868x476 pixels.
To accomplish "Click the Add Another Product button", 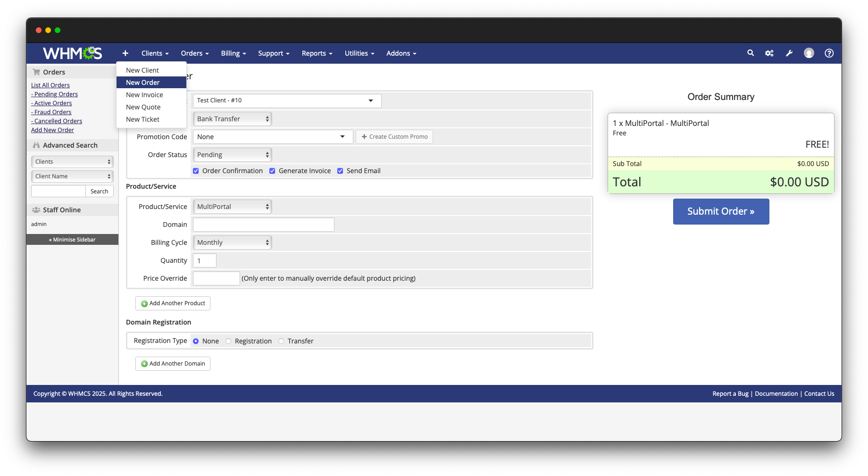I will pyautogui.click(x=173, y=303).
